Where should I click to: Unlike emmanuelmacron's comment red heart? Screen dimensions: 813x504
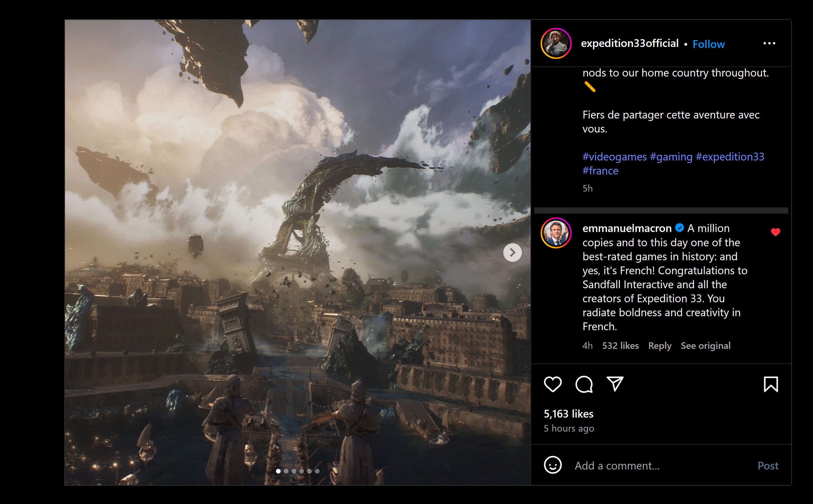click(775, 232)
